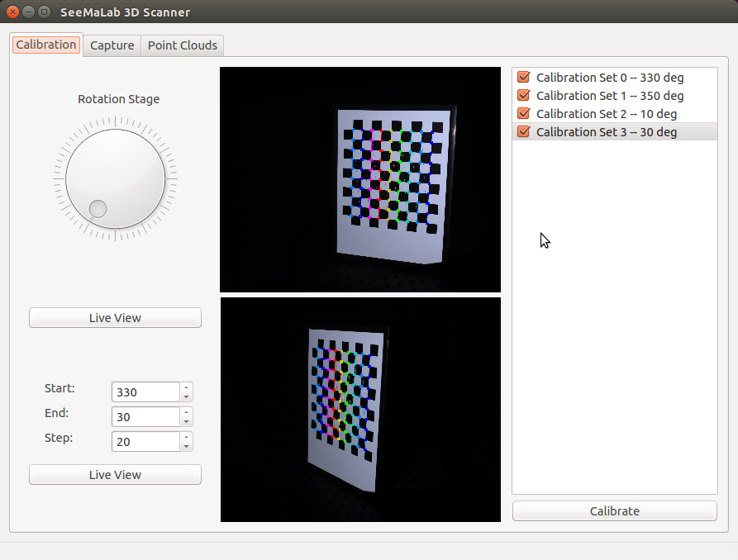Increase End value with up arrow
738x560 pixels.
(187, 412)
